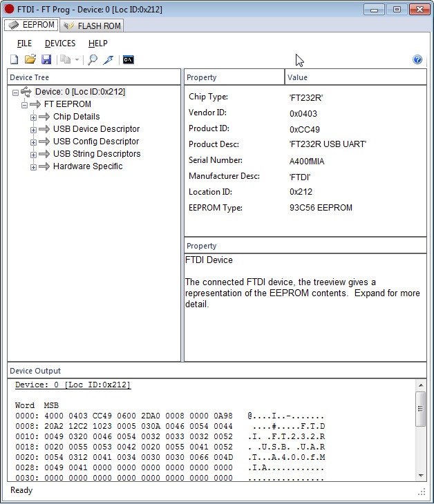Maximize the FT Prog window
This screenshot has height=504, width=434.
[x=397, y=10]
